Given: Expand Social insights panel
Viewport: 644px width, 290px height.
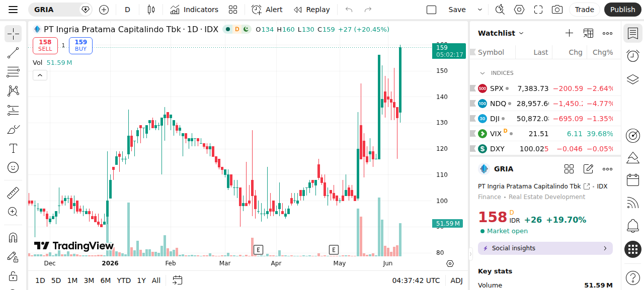Looking at the screenshot, I should [545, 248].
